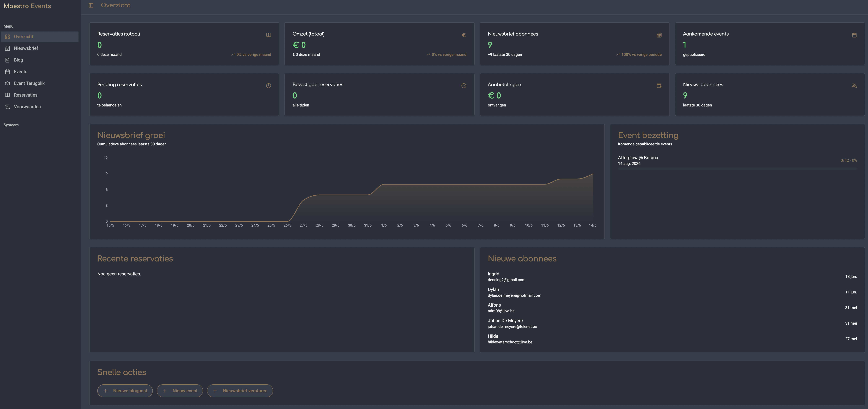Open the Overzicht menu item

coord(40,37)
